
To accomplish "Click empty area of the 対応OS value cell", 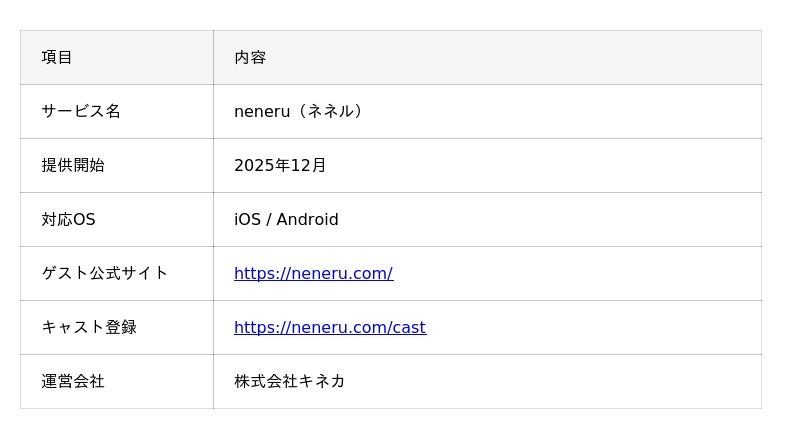I will (x=551, y=220).
